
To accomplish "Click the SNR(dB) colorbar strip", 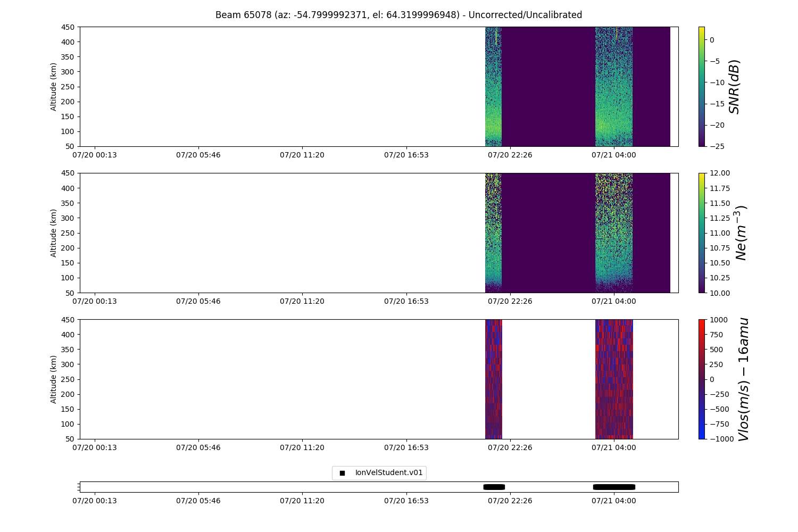I will [701, 86].
